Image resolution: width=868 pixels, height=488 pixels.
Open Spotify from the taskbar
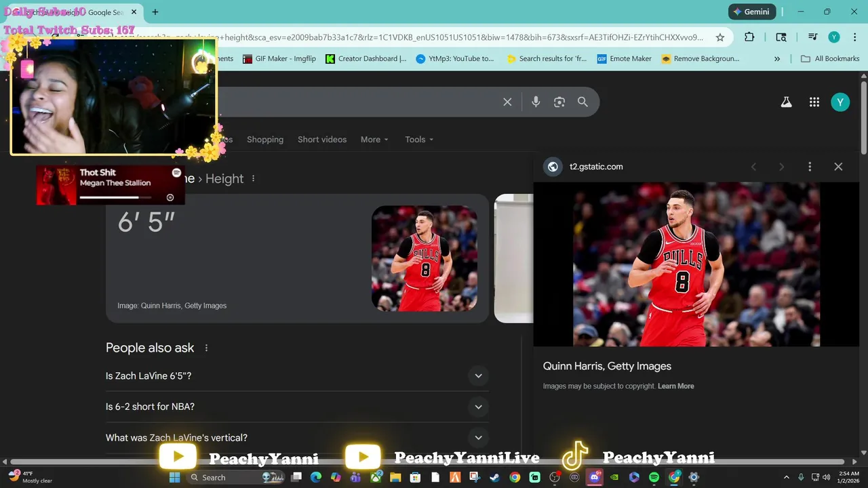point(654,477)
